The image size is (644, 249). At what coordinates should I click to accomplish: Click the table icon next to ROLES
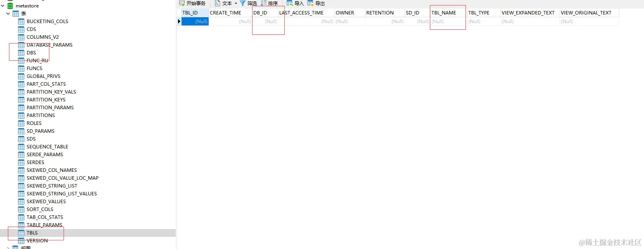21,123
